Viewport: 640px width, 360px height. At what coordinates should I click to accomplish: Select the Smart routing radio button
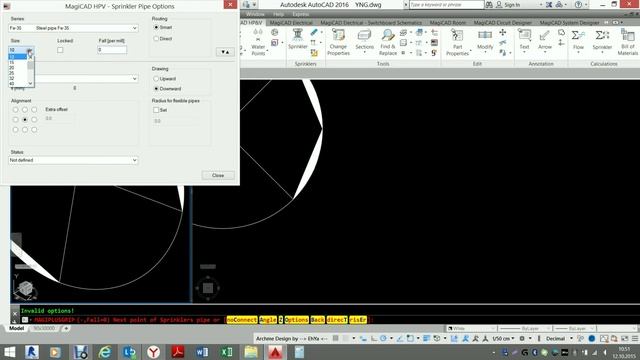pyautogui.click(x=156, y=27)
